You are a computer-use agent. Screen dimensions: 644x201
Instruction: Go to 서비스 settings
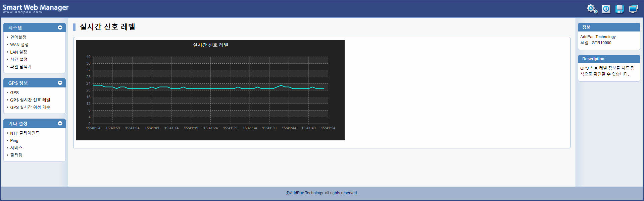(16, 148)
